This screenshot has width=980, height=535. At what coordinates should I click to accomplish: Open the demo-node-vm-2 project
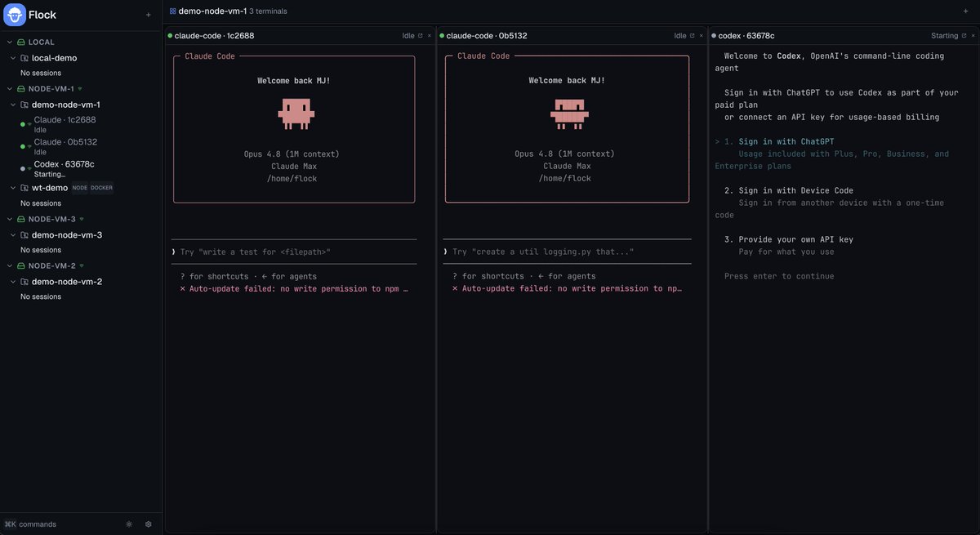67,282
